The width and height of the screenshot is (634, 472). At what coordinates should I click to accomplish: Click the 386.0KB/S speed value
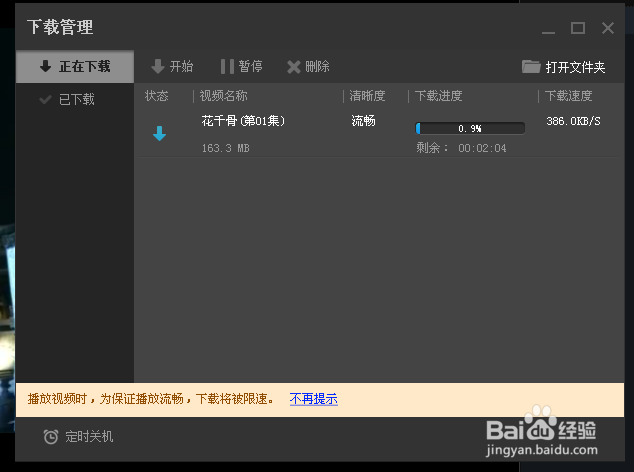click(573, 121)
